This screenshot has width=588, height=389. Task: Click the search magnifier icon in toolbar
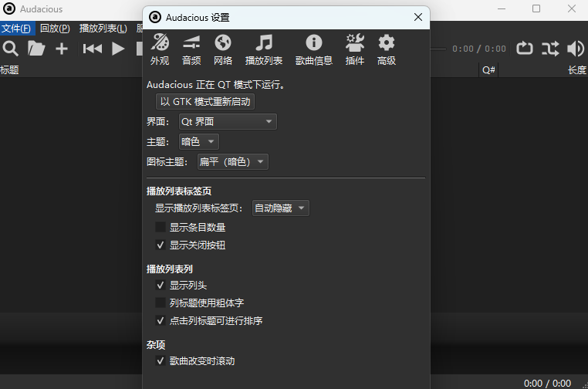11,49
